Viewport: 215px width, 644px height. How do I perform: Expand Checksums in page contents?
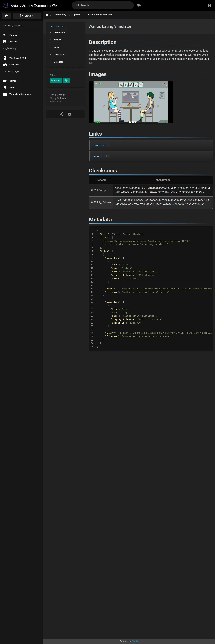59,55
